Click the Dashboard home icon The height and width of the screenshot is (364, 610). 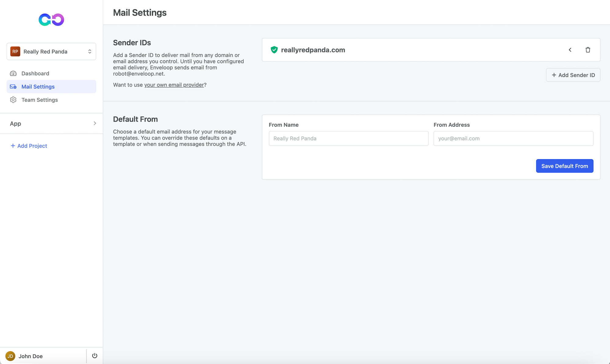tap(13, 73)
